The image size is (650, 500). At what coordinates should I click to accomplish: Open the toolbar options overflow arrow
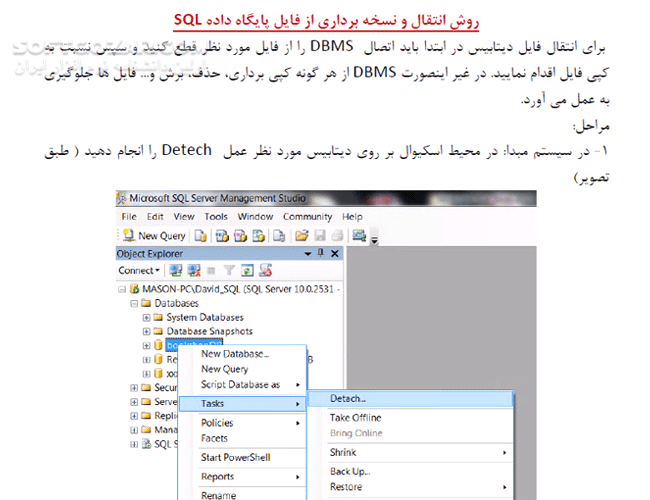coord(374,240)
